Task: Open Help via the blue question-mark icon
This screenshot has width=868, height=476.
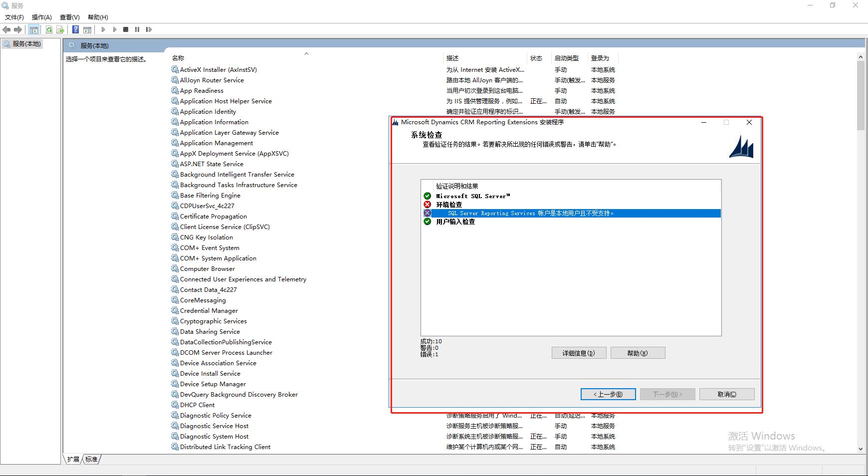Action: (75, 29)
